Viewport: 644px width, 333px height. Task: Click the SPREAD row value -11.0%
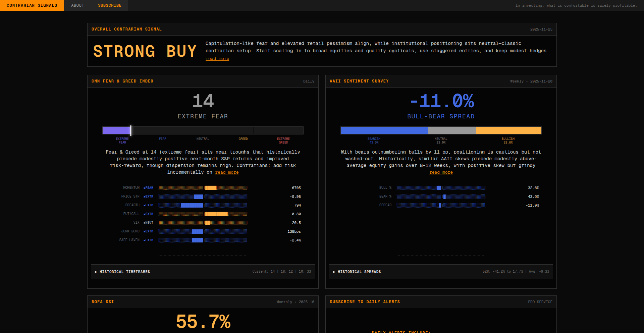click(x=532, y=205)
